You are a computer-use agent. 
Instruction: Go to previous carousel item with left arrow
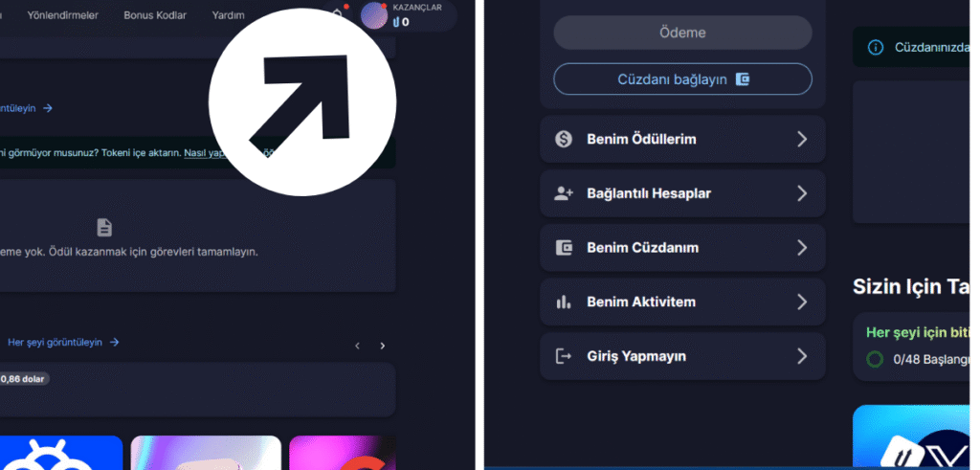(357, 346)
